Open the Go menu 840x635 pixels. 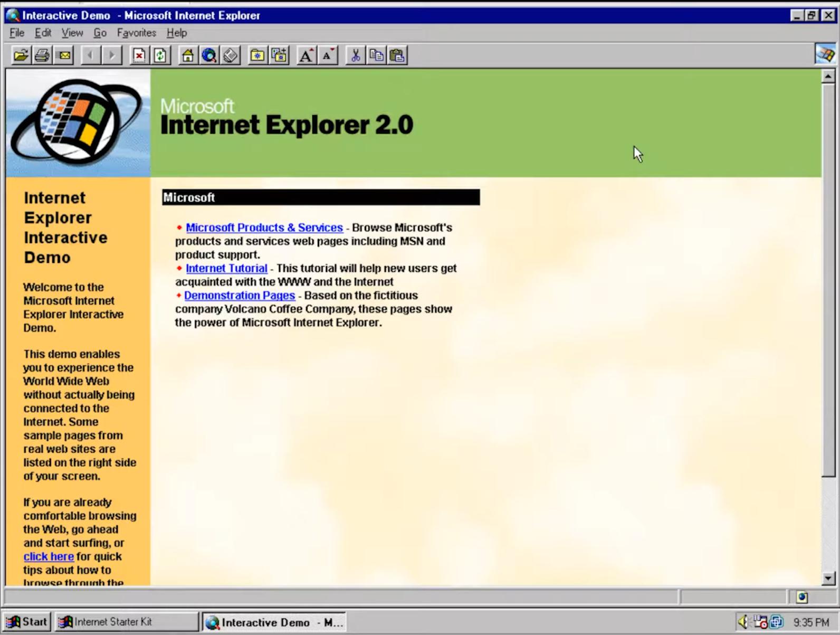tap(100, 33)
